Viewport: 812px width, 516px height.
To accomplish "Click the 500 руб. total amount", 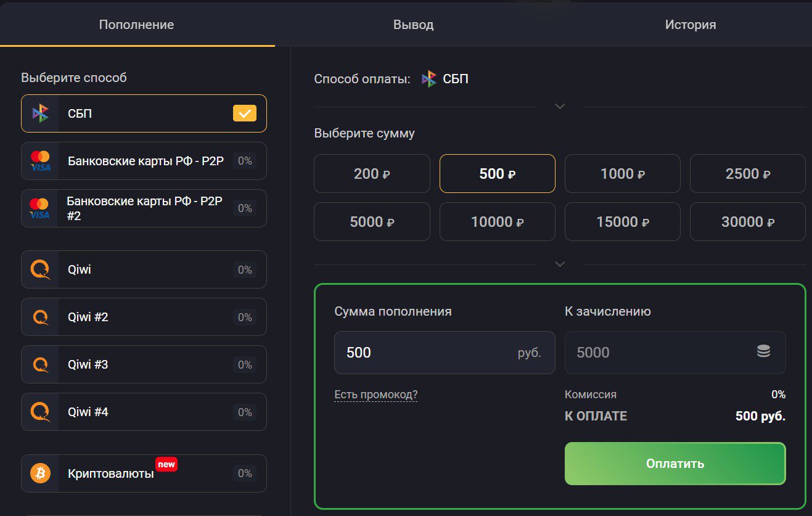I will [760, 416].
